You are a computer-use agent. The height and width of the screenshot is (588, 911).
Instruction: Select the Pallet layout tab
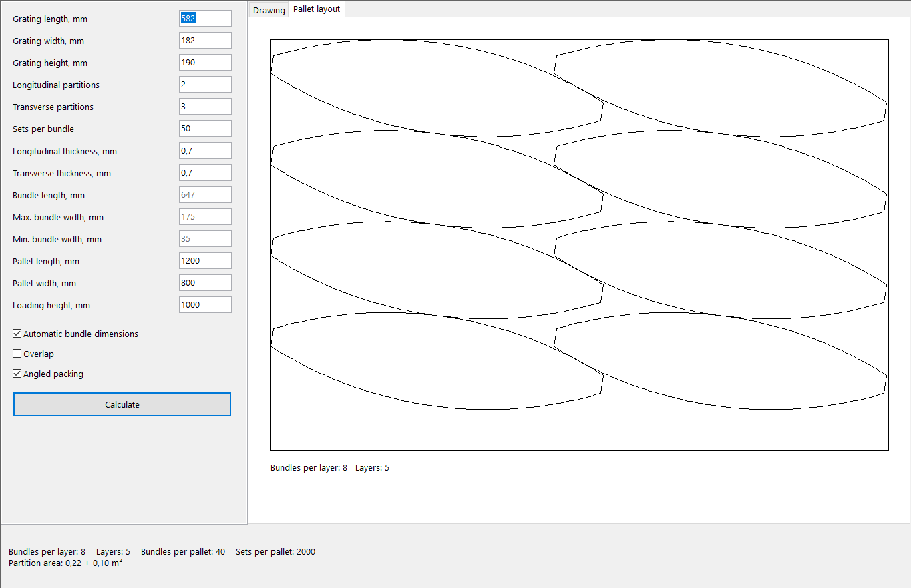[x=317, y=9]
